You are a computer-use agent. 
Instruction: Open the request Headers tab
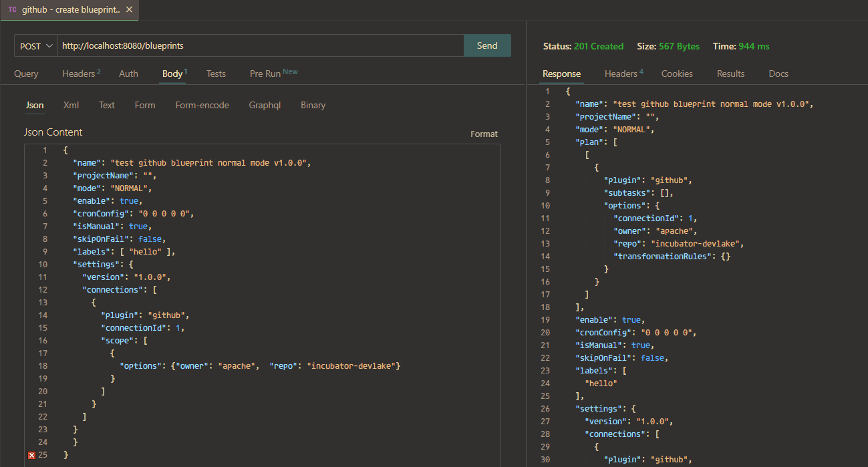[81, 73]
